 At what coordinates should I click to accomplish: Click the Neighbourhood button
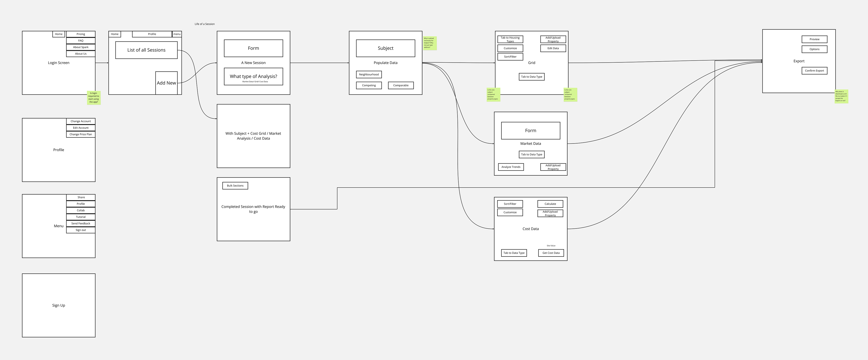[x=369, y=74]
